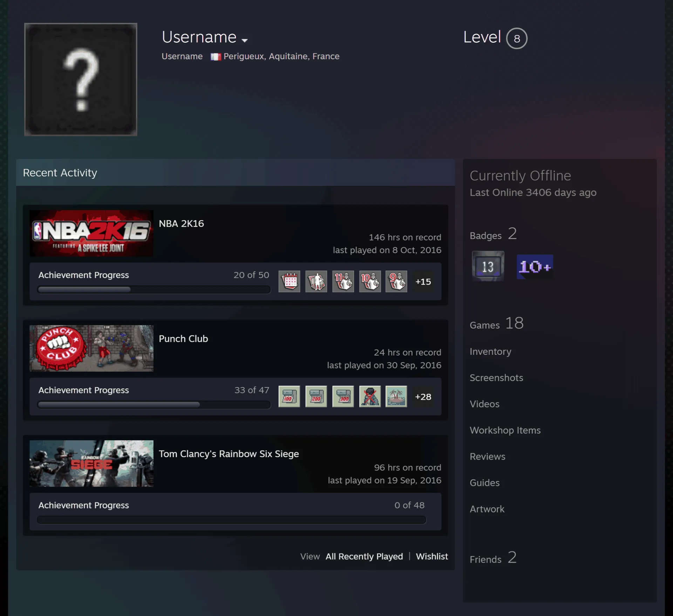Click the France flag icon
Image resolution: width=673 pixels, height=616 pixels.
pyautogui.click(x=216, y=57)
